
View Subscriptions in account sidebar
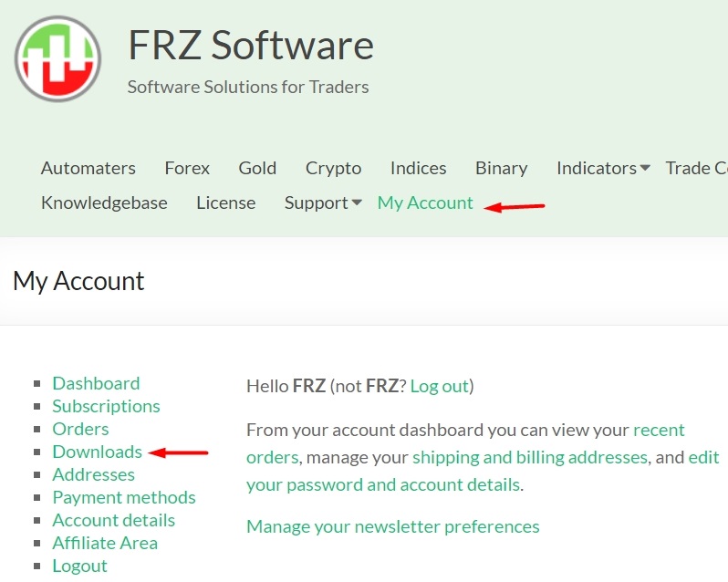pos(106,406)
